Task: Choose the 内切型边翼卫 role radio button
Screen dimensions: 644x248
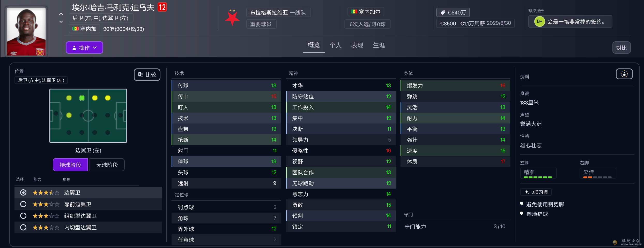Action: [x=23, y=227]
